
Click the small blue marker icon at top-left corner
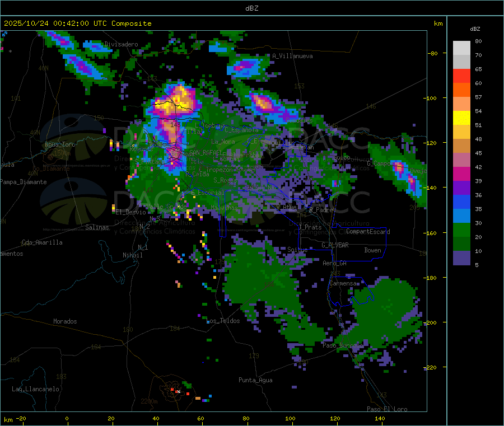click(x=4, y=34)
